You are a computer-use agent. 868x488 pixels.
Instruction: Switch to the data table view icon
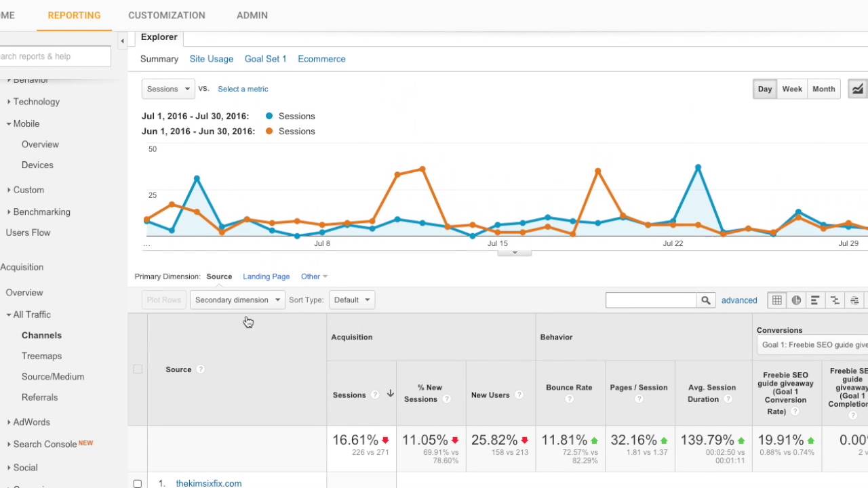tap(777, 300)
